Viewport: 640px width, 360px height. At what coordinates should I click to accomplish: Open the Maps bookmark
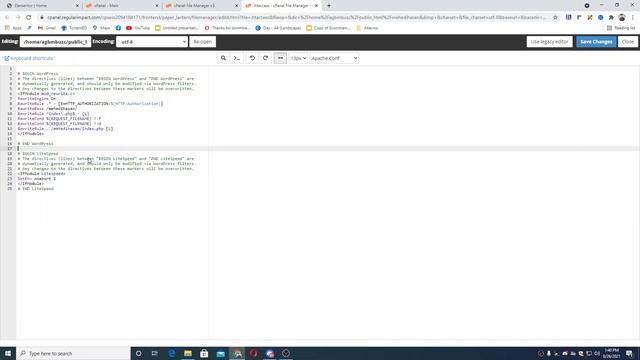(101, 28)
